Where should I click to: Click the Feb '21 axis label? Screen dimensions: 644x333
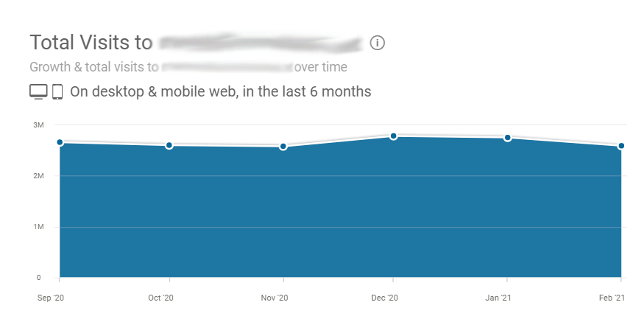(x=612, y=298)
